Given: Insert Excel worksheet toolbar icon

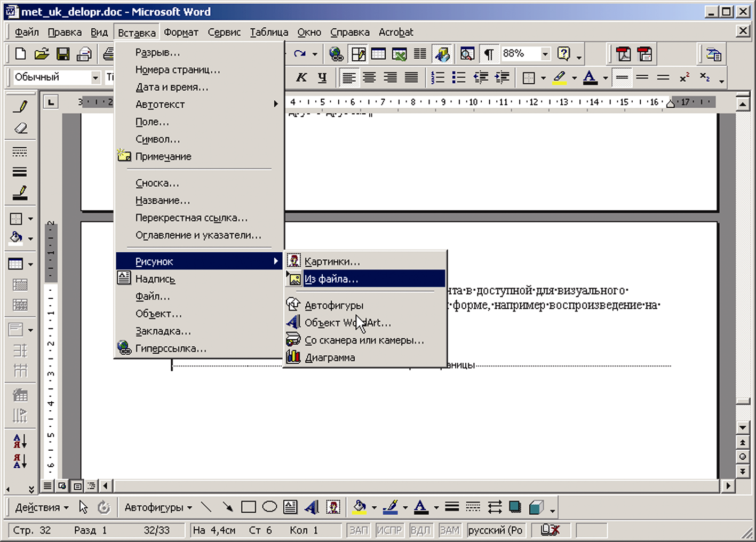Looking at the screenshot, I should [x=399, y=54].
